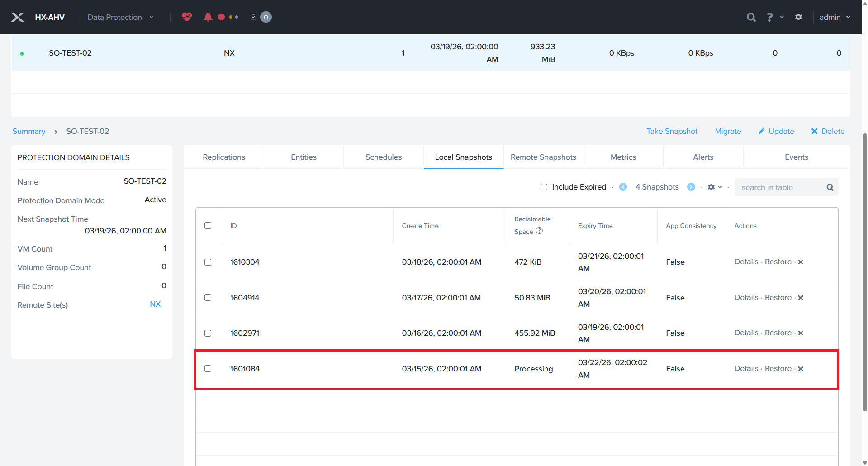This screenshot has height=466, width=868.
Task: Open the settings gear in top bar
Action: pos(798,17)
